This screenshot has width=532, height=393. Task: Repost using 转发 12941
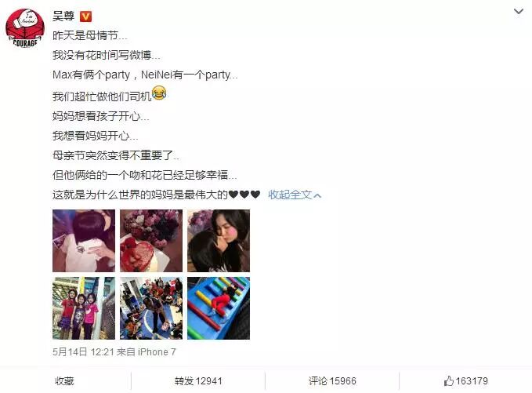[x=198, y=381]
